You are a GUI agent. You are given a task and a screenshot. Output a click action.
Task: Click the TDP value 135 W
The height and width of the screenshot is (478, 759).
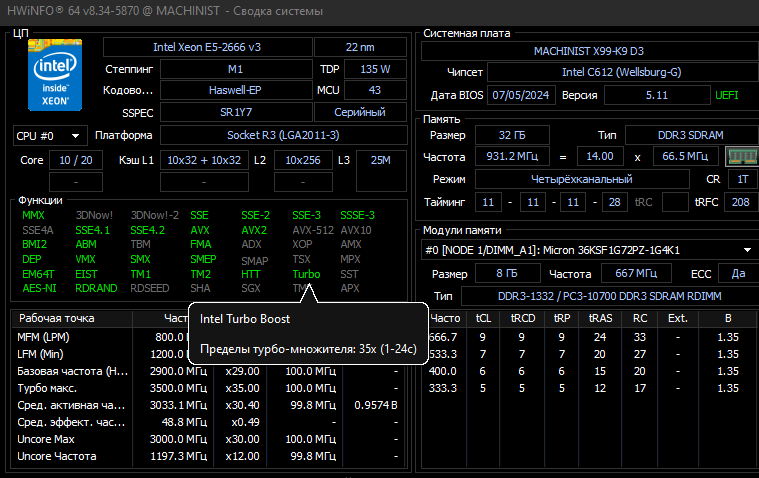click(x=375, y=69)
